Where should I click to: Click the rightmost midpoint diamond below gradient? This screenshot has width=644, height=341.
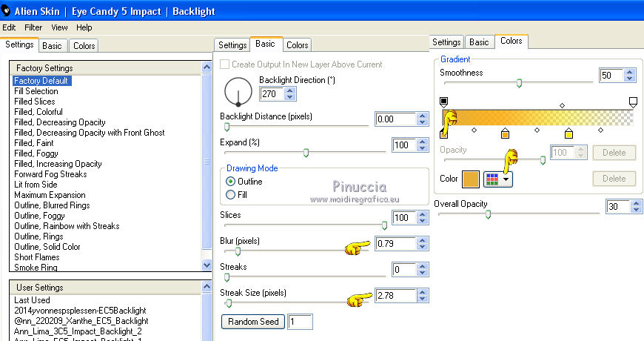coord(600,130)
